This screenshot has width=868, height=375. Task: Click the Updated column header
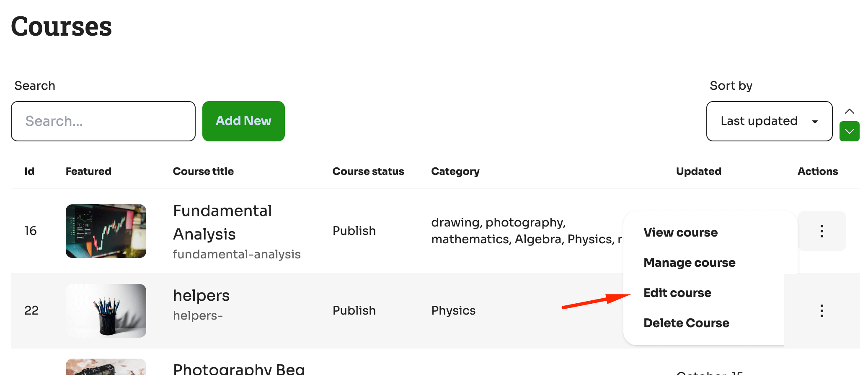pos(698,172)
